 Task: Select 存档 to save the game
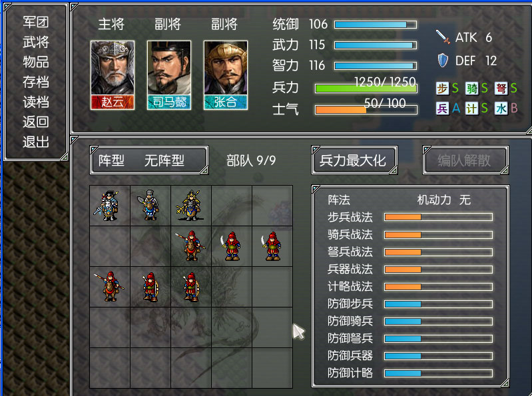[x=36, y=82]
